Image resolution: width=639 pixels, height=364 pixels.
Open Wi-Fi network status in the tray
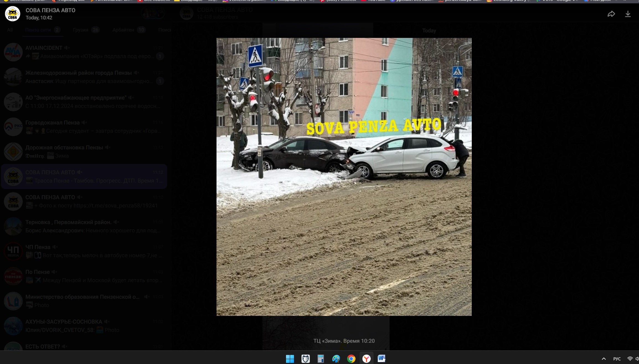pos(630,359)
